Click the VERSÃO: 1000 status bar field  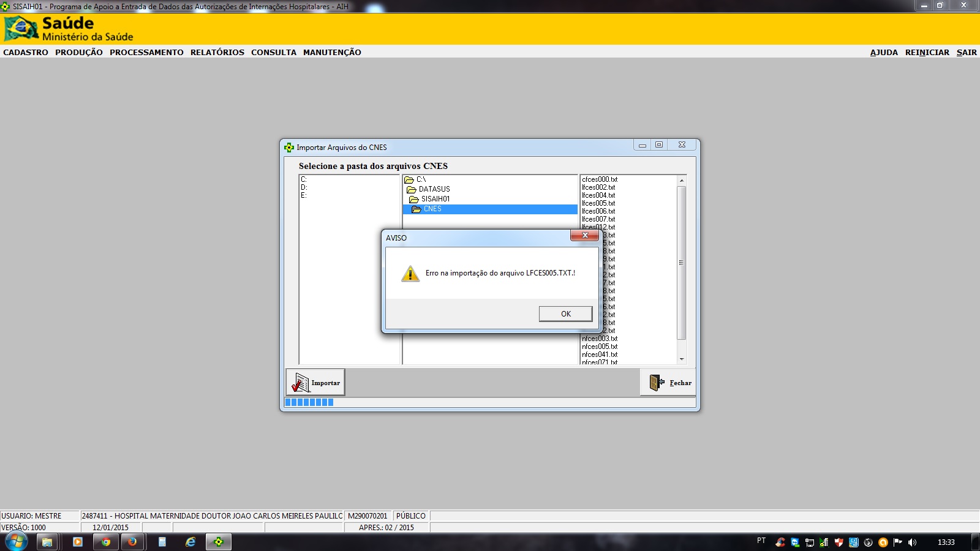[40, 528]
